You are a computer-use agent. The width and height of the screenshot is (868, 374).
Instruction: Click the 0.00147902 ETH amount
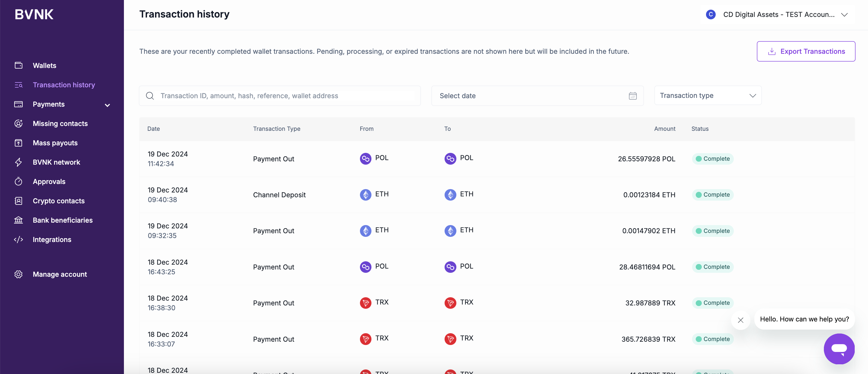[x=649, y=231]
